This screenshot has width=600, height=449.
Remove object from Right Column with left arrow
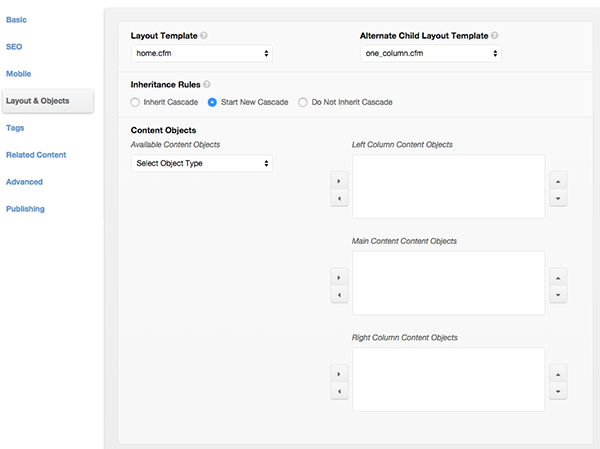[339, 391]
